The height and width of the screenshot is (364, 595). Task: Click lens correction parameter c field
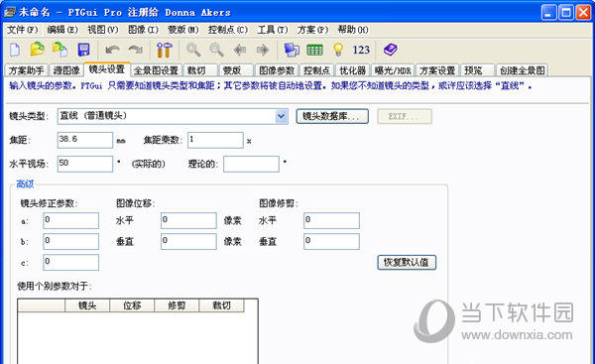pos(71,262)
